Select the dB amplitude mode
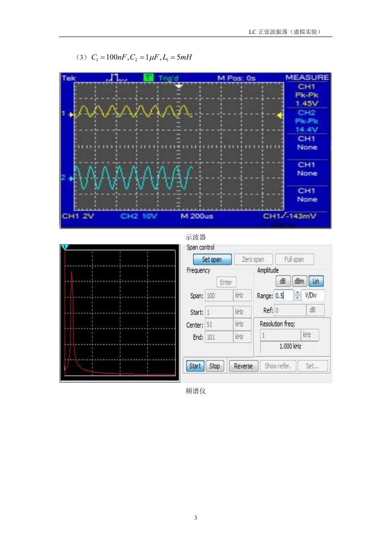Image resolution: width=392 pixels, height=554 pixels. (283, 281)
